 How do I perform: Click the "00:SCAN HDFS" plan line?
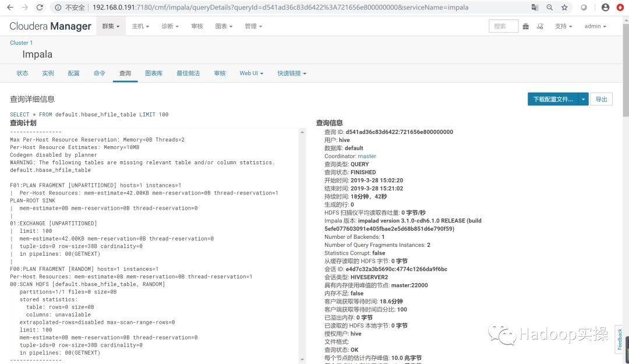point(87,284)
